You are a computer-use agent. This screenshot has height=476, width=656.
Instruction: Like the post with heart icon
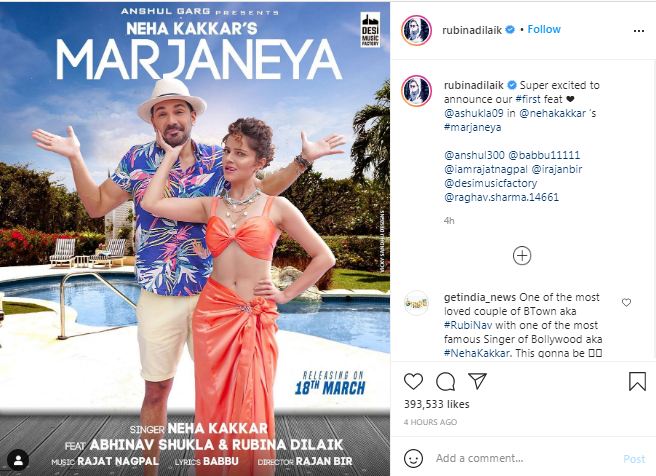coord(413,381)
